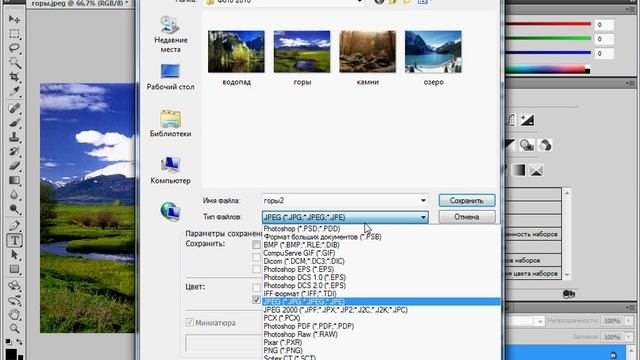The image size is (640, 360).
Task: Select the Eyedropper tool
Action: coord(14,91)
